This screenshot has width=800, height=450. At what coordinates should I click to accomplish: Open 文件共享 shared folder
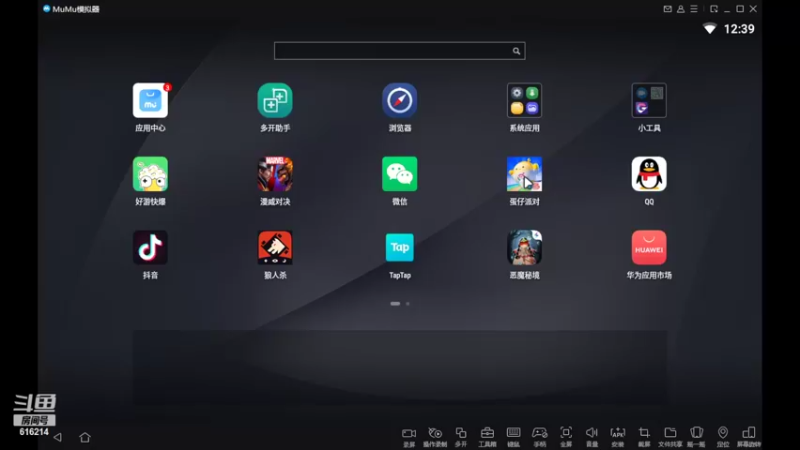pyautogui.click(x=670, y=437)
